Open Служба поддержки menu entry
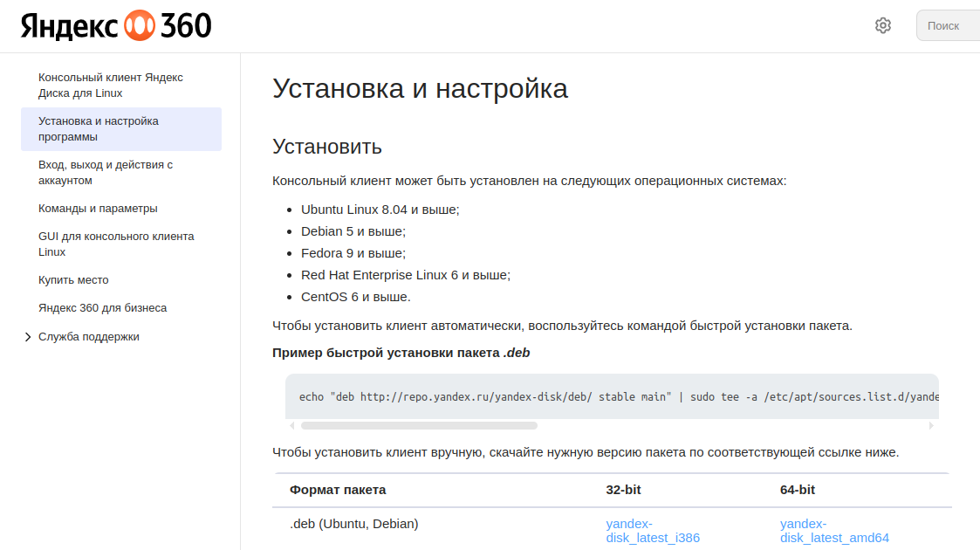This screenshot has width=980, height=550. pos(89,337)
